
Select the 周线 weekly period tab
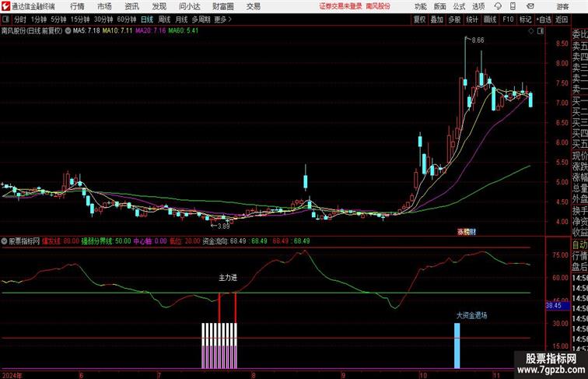[x=164, y=19]
